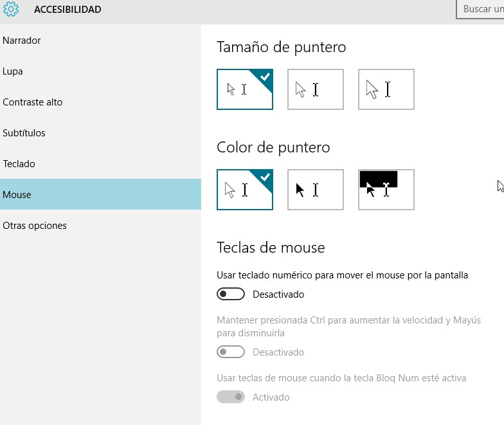This screenshot has width=504, height=425.
Task: Switch to Teclado settings
Action: coord(19,164)
